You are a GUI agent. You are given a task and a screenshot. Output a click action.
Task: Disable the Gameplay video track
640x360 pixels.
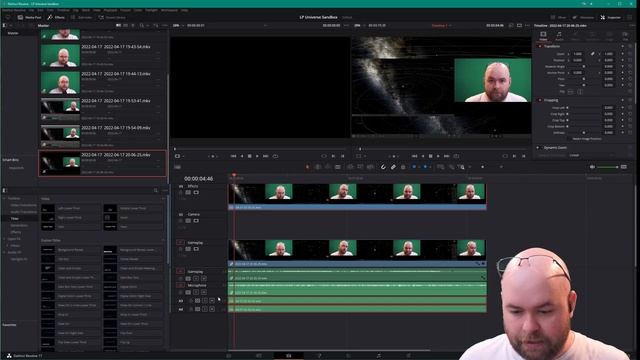coord(196,249)
